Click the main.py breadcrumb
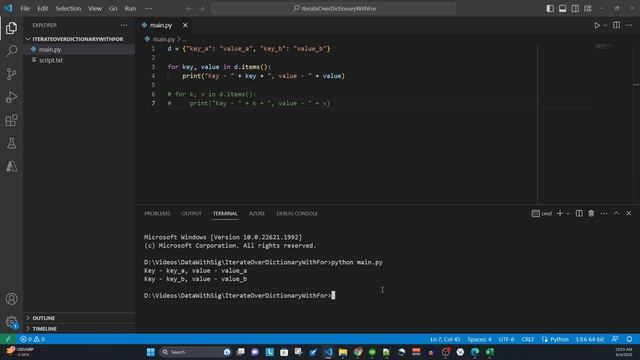Image resolution: width=640 pixels, height=360 pixels. pyautogui.click(x=163, y=39)
